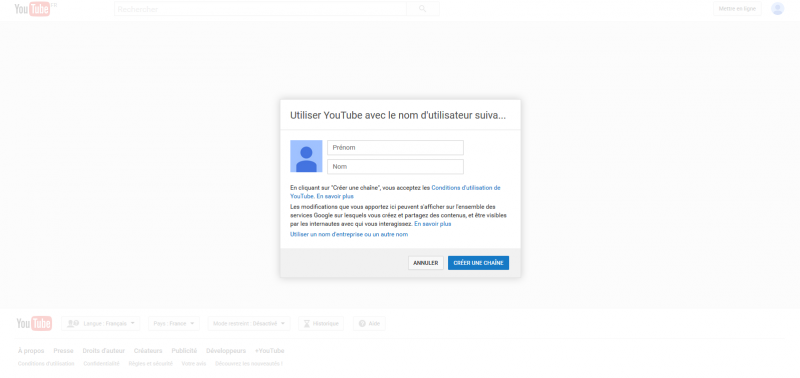Open the Confidentialité footer link

(x=102, y=364)
